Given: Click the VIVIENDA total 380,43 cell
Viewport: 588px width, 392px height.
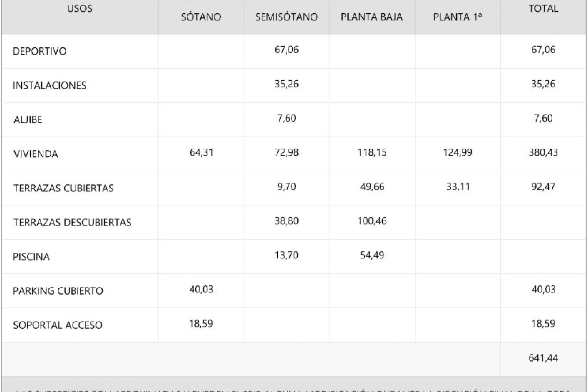Looking at the screenshot, I should 543,152.
